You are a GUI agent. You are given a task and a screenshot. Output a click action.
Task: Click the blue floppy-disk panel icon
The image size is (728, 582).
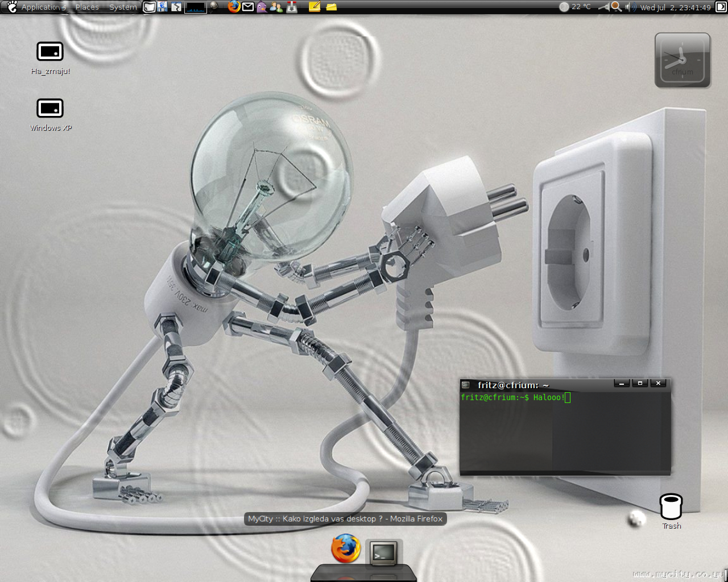(163, 7)
